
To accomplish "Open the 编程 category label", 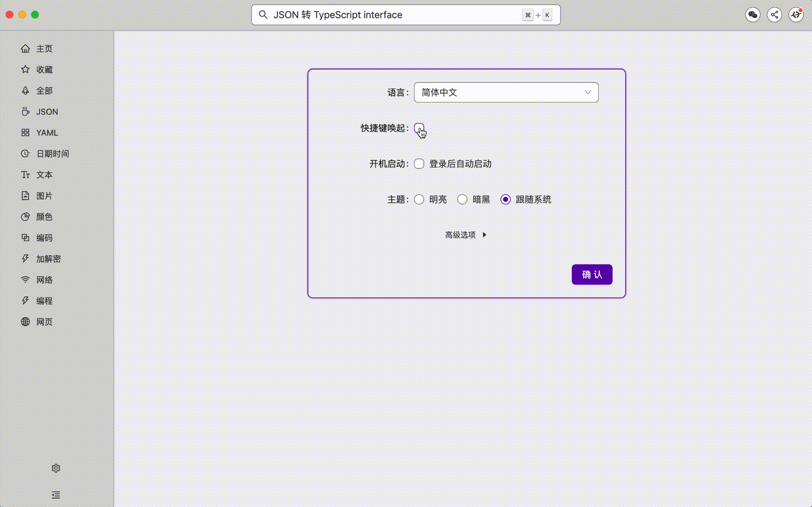I will point(45,300).
